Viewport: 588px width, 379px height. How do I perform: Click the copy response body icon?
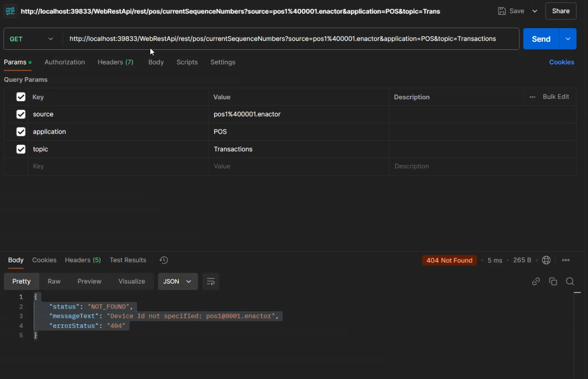(553, 281)
